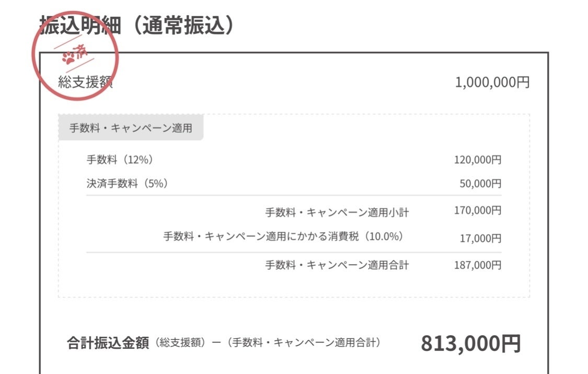Click the 合計振込金額 label
The image size is (588, 374).
pos(108,343)
